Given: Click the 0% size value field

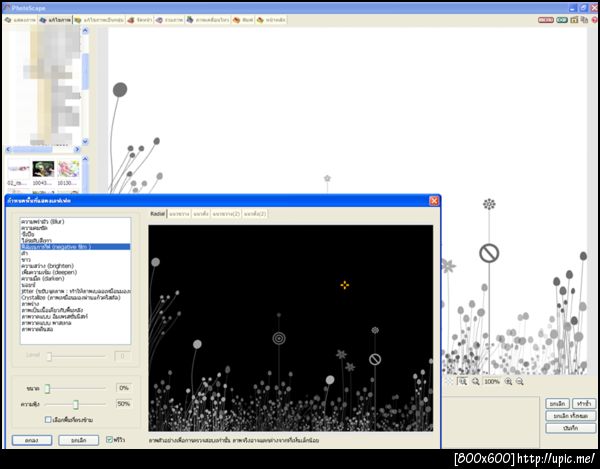Looking at the screenshot, I should pos(124,388).
